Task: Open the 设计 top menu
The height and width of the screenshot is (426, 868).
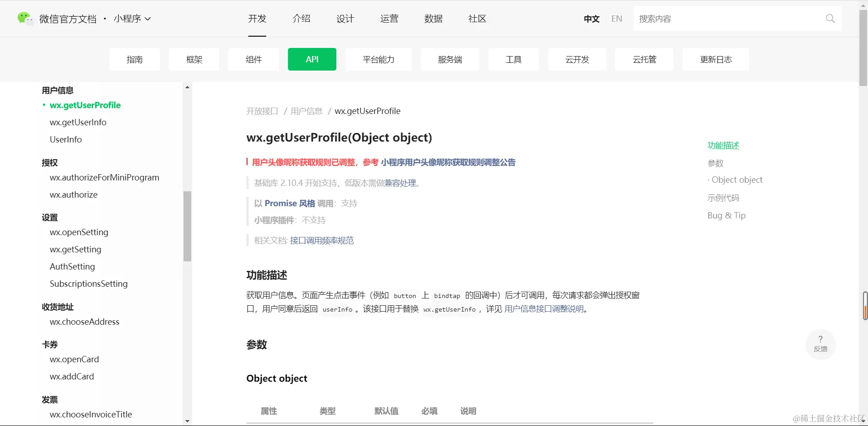Action: pos(345,19)
